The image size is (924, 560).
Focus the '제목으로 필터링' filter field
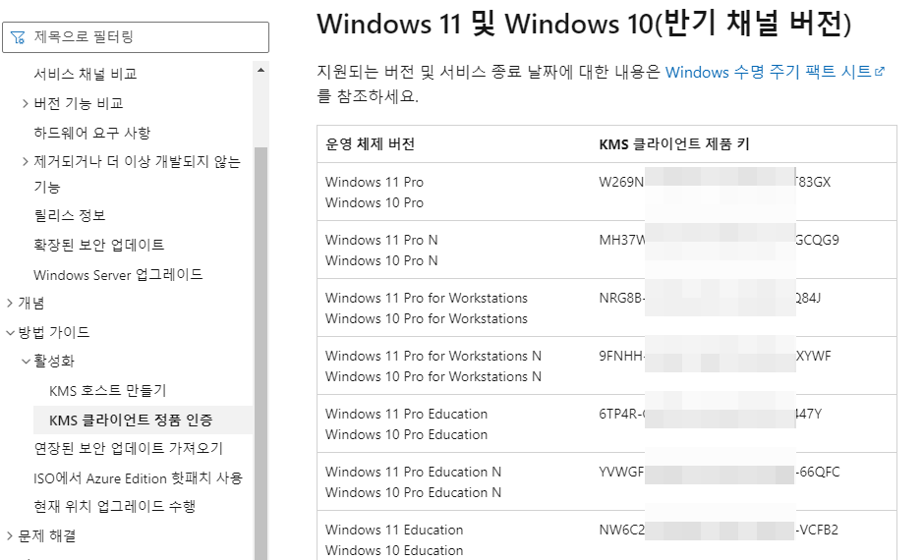click(x=136, y=37)
